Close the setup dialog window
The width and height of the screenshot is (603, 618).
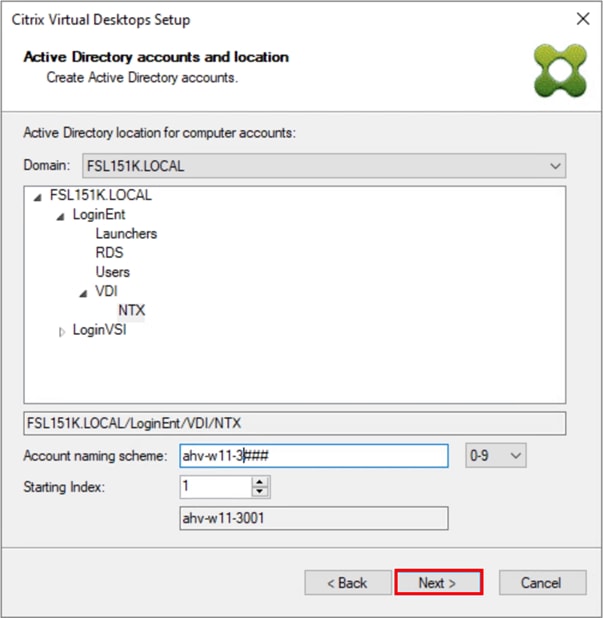pyautogui.click(x=583, y=19)
